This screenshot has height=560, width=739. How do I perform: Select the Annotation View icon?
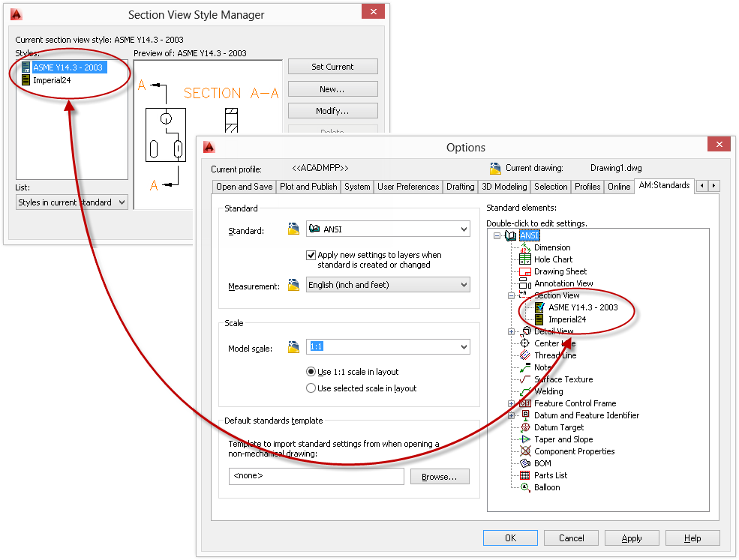(x=525, y=283)
